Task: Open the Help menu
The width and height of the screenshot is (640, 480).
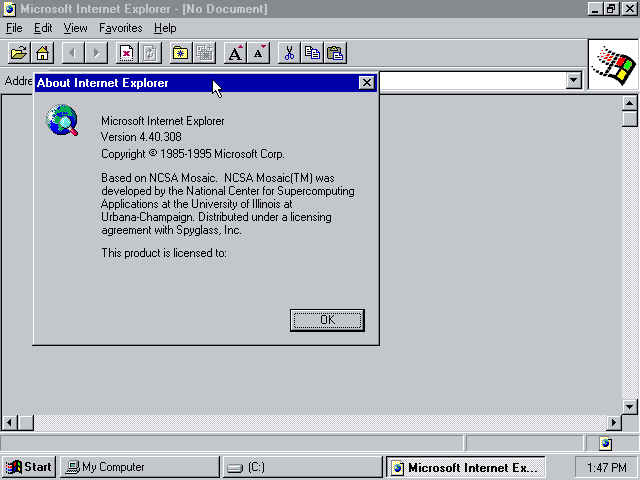Action: (x=165, y=28)
